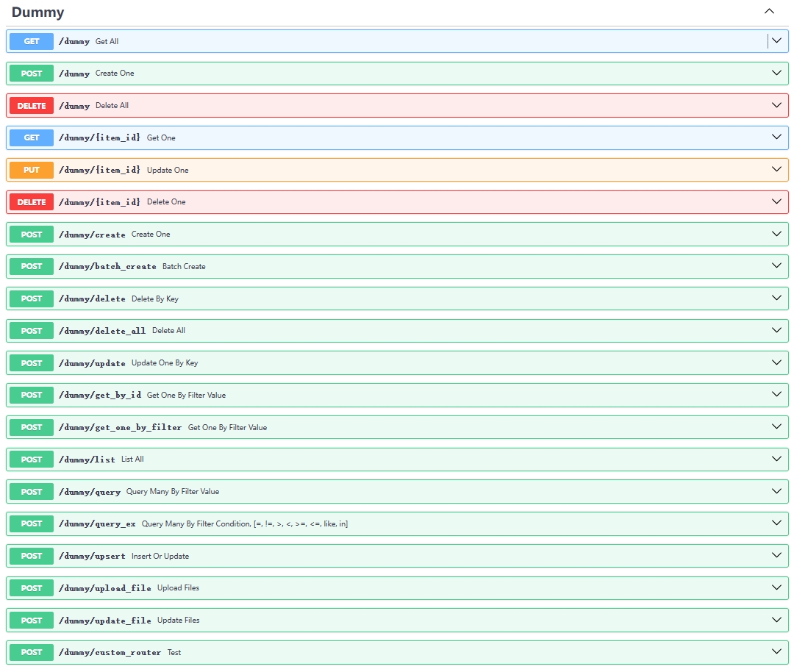Click the DELETE badge on /dummy Delete All
Image resolution: width=794 pixels, height=672 pixels.
pos(30,105)
